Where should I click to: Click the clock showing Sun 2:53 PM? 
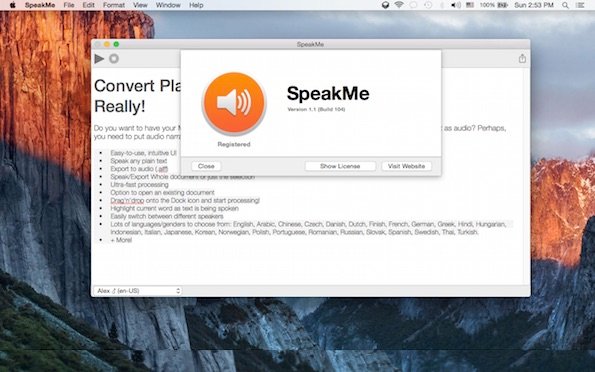[534, 5]
